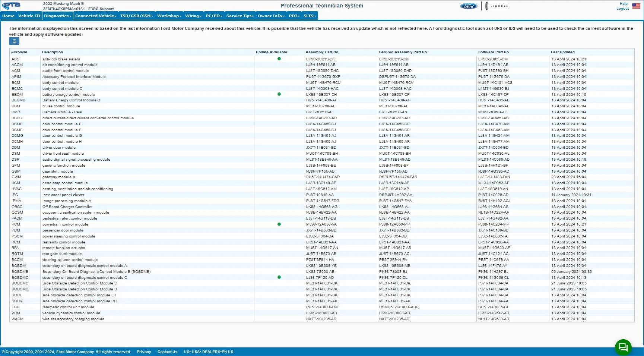This screenshot has width=644, height=356.
Task: Click the 'anti-lock brake system' description
Action: point(61,59)
